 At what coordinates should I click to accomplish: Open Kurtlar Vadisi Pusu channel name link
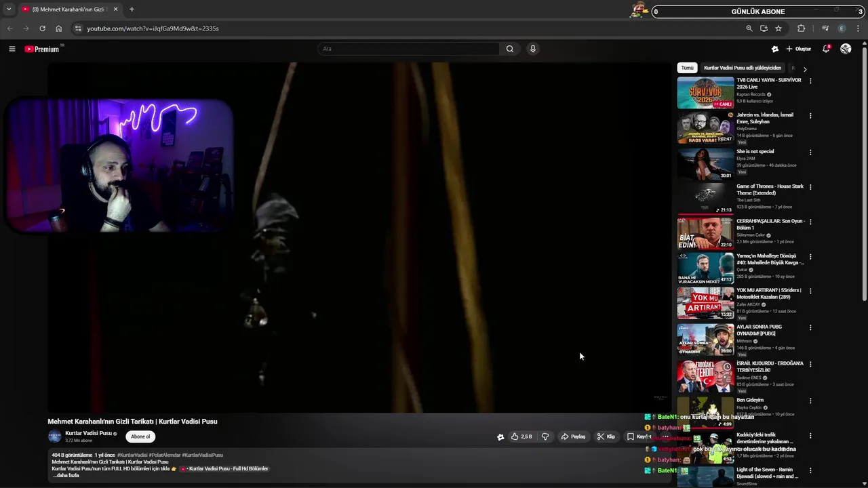click(x=89, y=433)
